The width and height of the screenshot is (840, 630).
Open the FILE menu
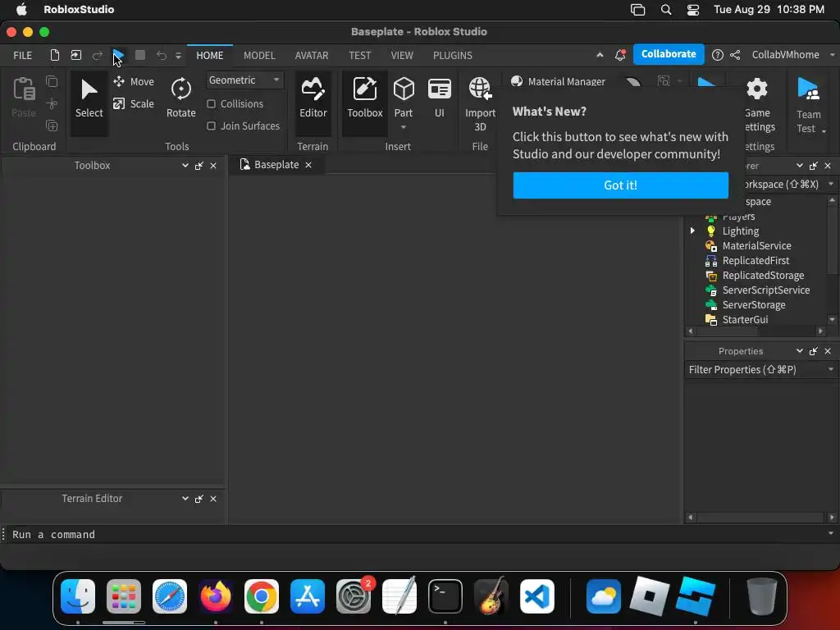(22, 55)
